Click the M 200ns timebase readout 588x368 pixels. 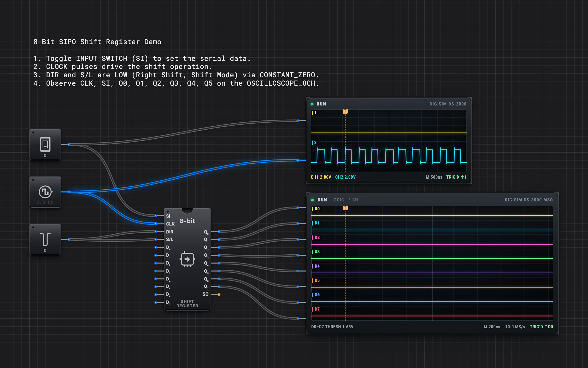(492, 327)
